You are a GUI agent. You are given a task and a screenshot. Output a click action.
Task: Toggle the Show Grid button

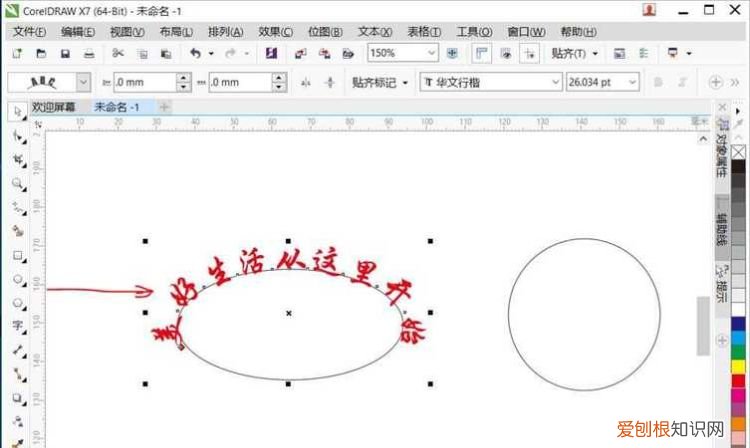(506, 53)
